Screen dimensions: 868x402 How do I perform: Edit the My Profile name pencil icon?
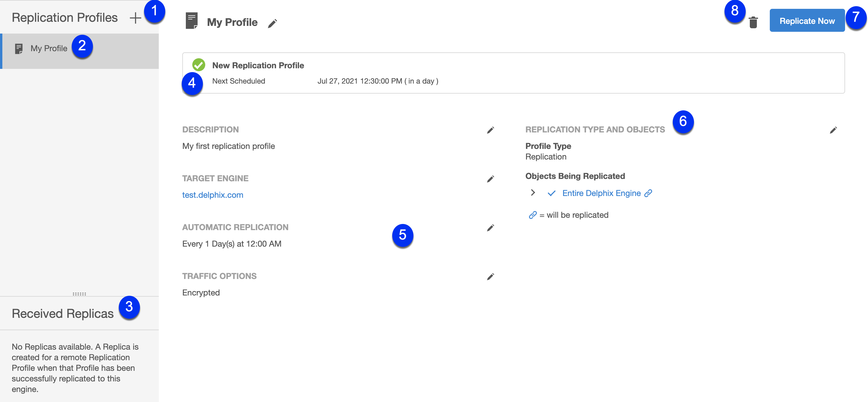pos(272,23)
